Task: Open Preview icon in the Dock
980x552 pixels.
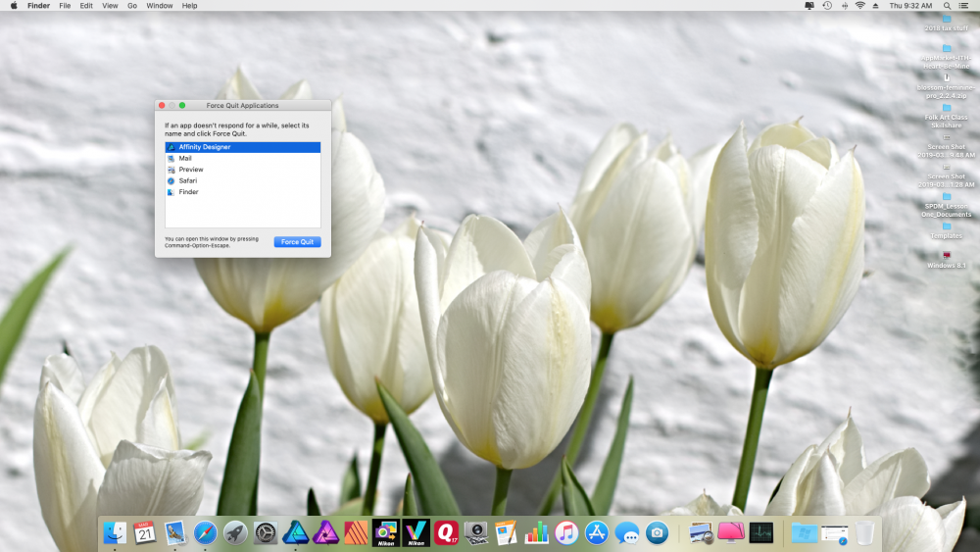Action: click(701, 533)
